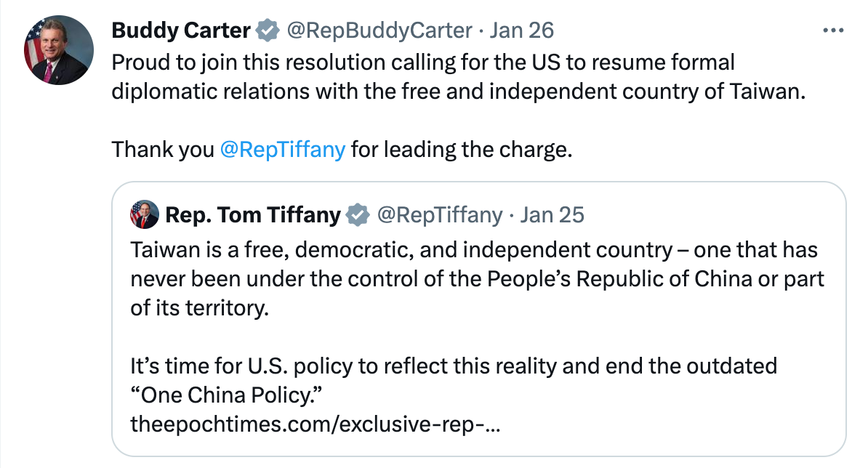Click the Rep. Tom Tiffany display name
The image size is (868, 468).
click(x=253, y=214)
